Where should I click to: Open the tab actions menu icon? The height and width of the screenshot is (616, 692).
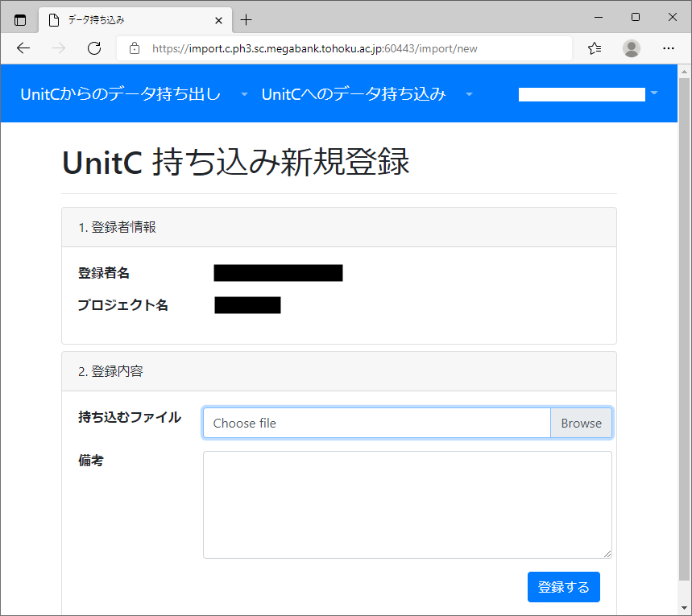click(20, 20)
